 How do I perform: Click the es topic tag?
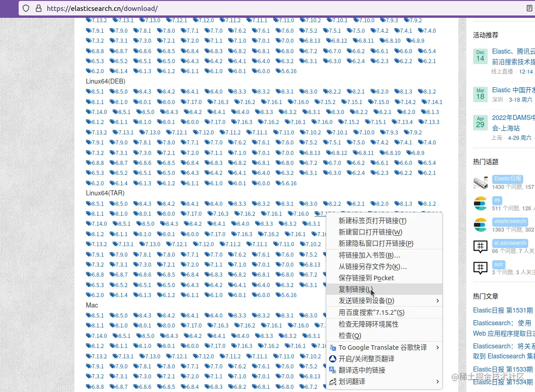(497, 200)
